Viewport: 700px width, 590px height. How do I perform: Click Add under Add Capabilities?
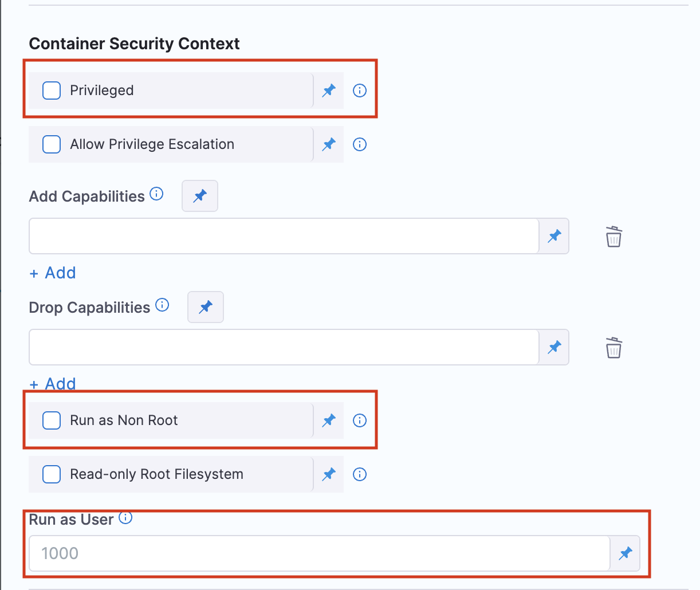tap(53, 273)
